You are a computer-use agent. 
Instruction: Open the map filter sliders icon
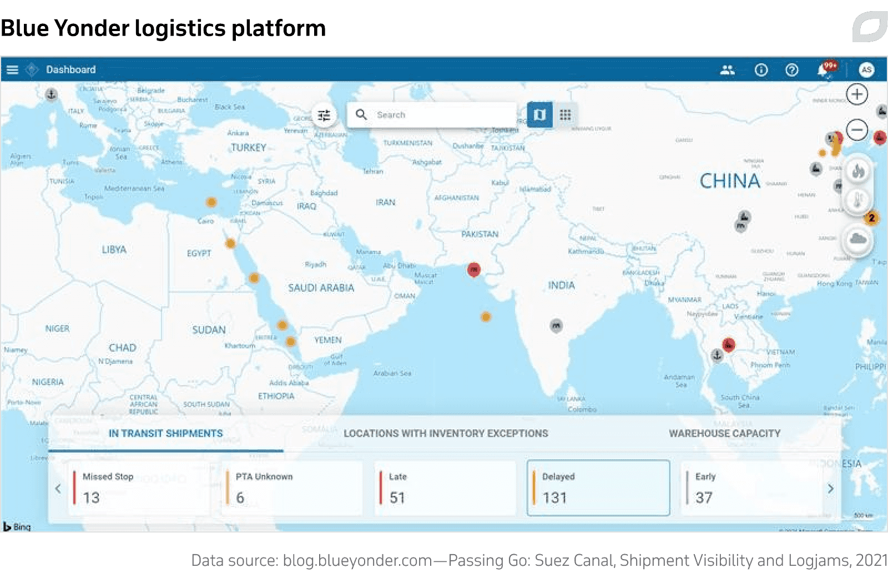click(x=324, y=115)
